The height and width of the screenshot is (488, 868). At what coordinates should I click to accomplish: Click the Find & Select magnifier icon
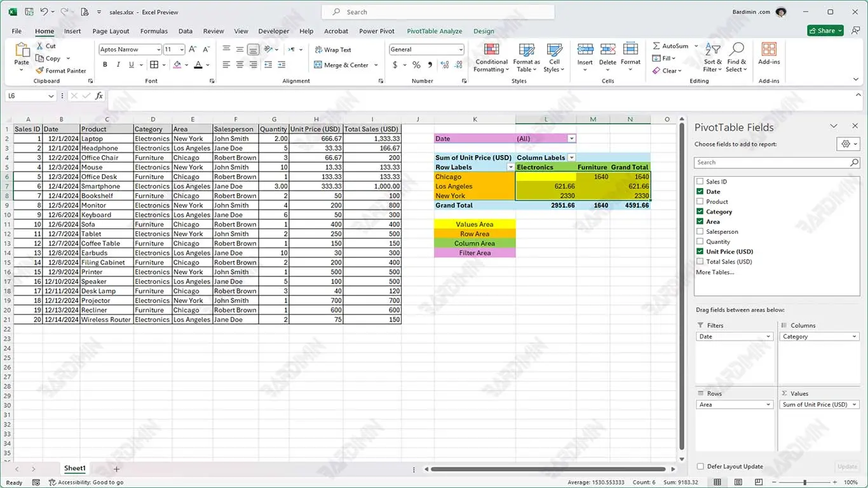pos(737,50)
